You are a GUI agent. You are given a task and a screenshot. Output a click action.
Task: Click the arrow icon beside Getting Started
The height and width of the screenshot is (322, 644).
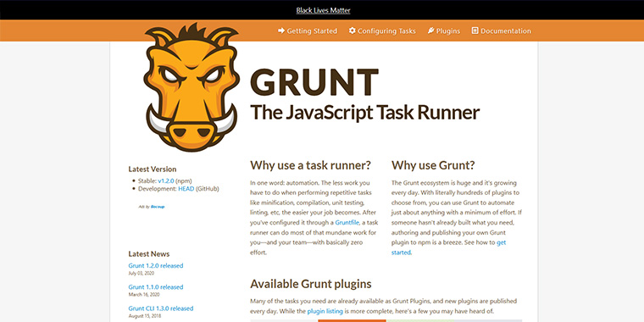(x=281, y=31)
